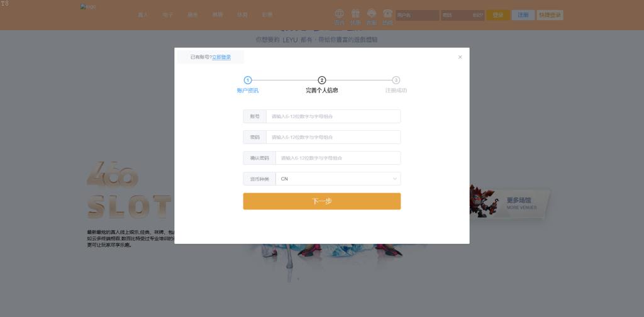Click the step 2 circle 完善个人信息
Viewport: 644px width, 317px height.
coord(322,80)
